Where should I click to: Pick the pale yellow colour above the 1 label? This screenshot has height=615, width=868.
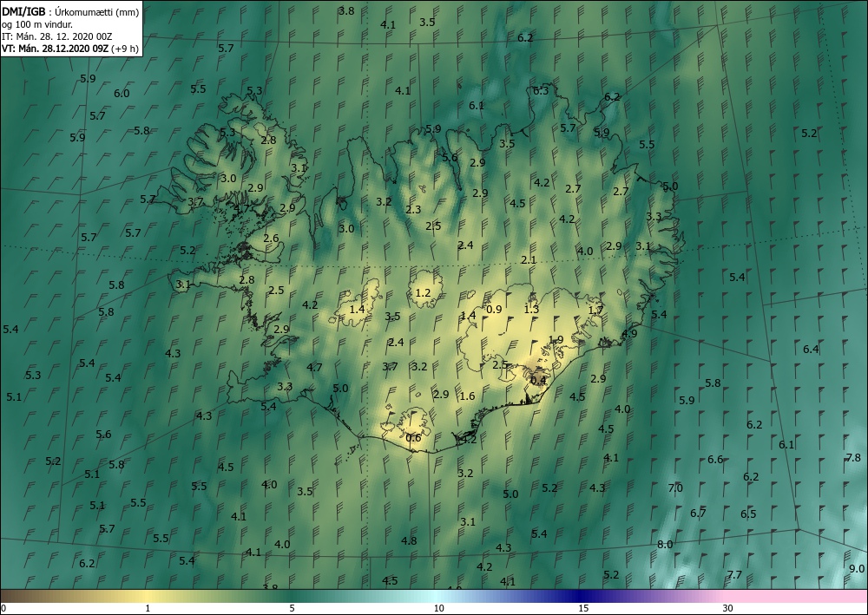click(148, 596)
